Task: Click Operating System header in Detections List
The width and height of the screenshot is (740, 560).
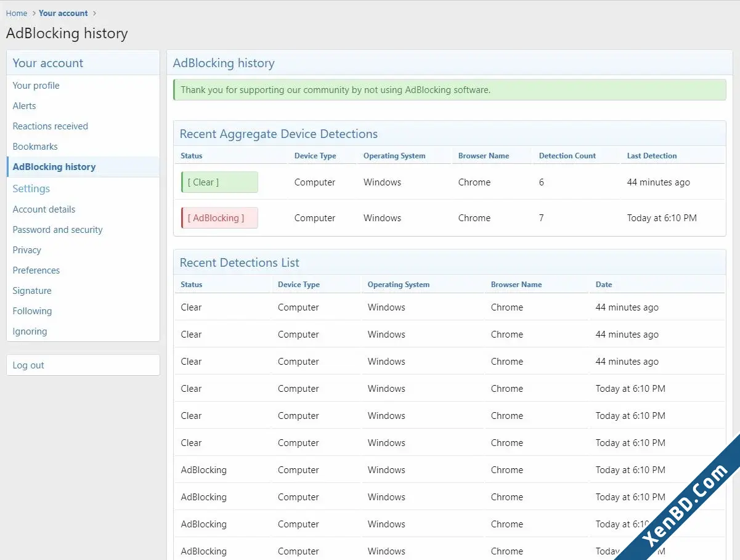Action: click(399, 285)
